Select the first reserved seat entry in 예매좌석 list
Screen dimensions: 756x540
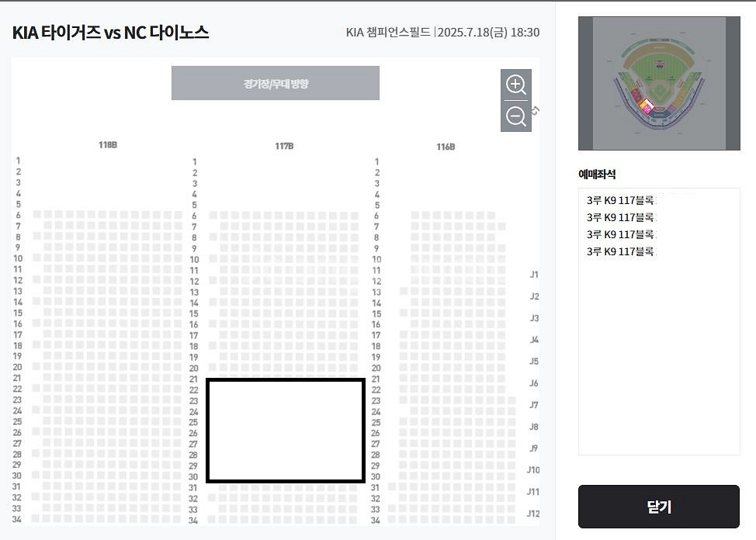(621, 200)
